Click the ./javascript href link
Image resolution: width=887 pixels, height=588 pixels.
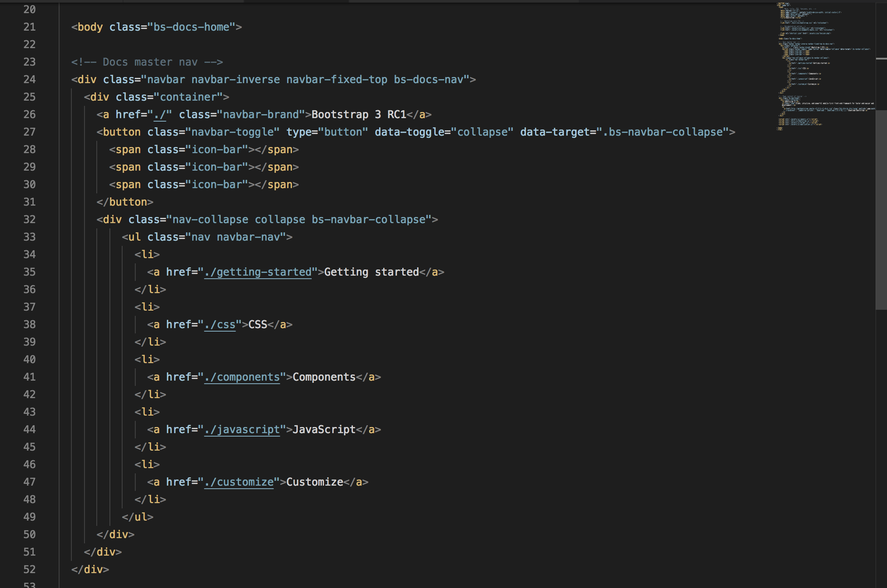[242, 430]
